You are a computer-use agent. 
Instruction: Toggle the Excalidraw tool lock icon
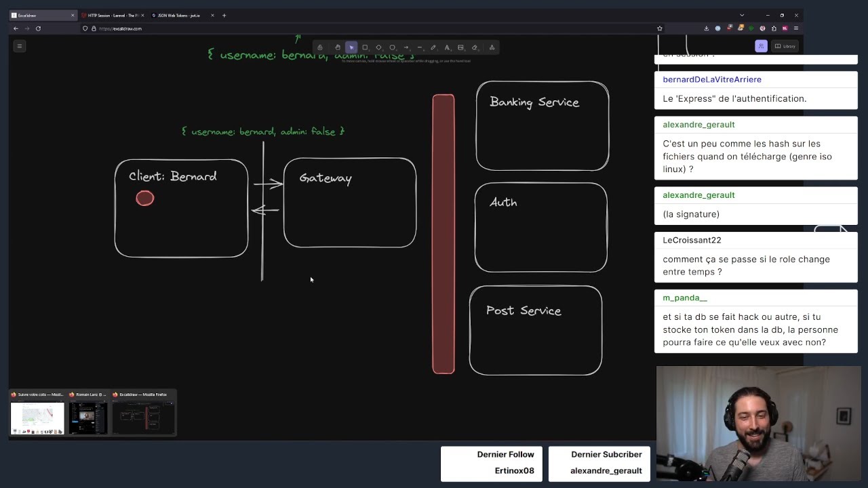(x=320, y=47)
